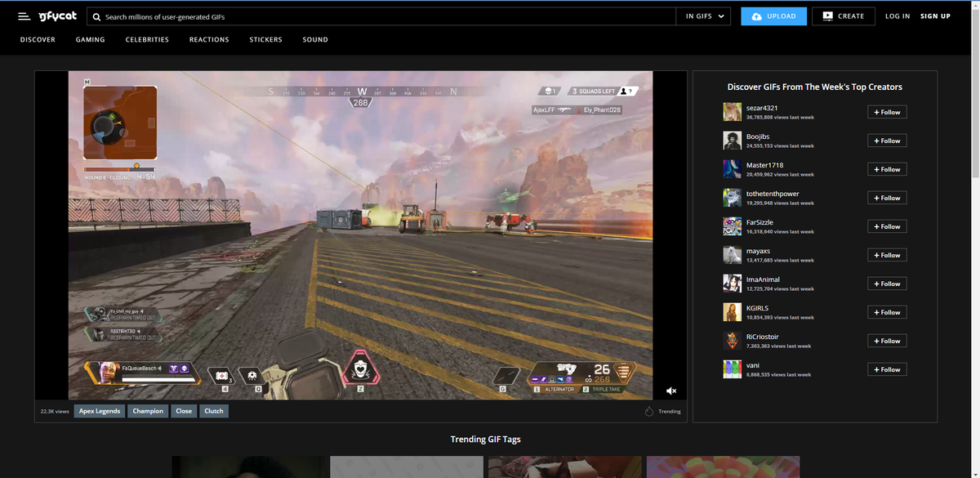This screenshot has height=478, width=980.
Task: Click the search magnifier icon
Action: coord(97,16)
